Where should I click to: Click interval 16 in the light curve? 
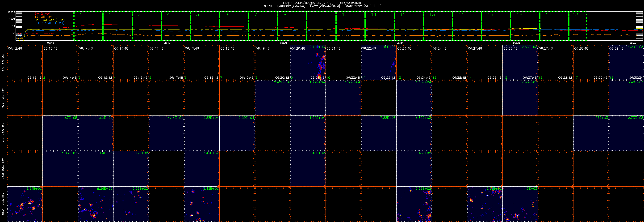coord(525,26)
